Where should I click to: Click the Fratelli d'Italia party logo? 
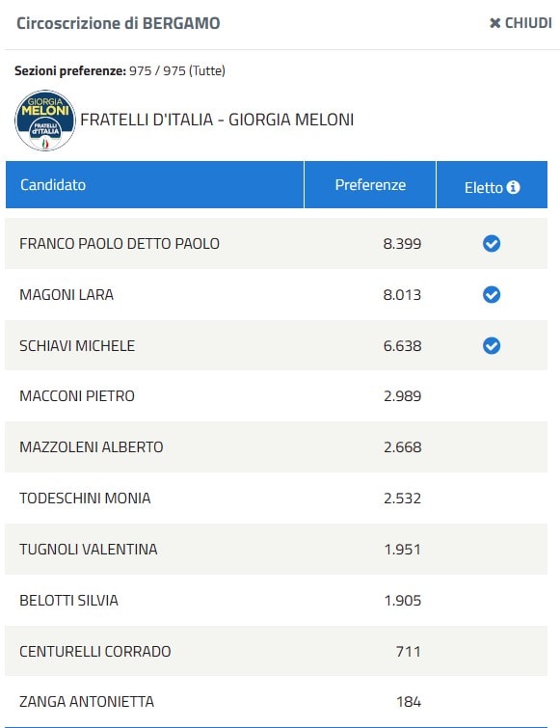point(45,121)
